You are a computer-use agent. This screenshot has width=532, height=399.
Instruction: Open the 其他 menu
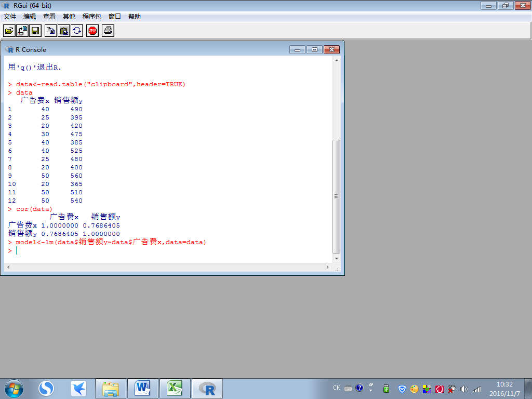69,16
